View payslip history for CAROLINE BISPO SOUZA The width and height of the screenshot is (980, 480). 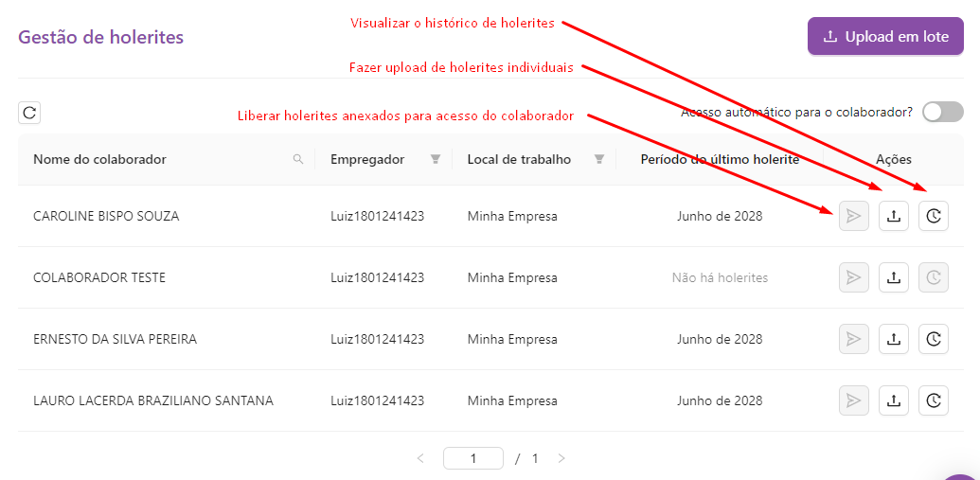coord(934,217)
